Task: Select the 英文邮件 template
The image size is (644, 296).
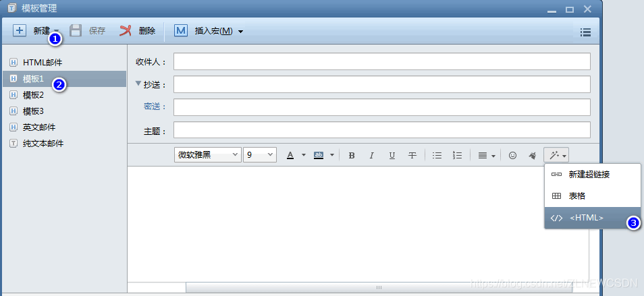Action: 65,127
